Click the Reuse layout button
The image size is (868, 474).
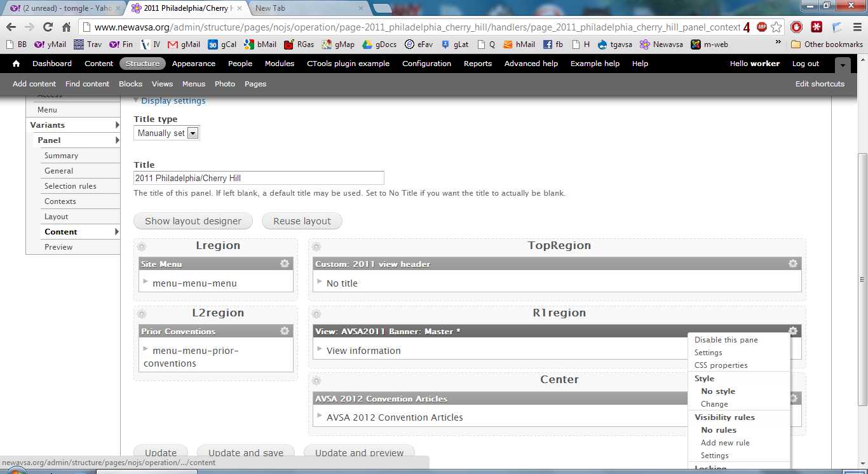tap(302, 221)
